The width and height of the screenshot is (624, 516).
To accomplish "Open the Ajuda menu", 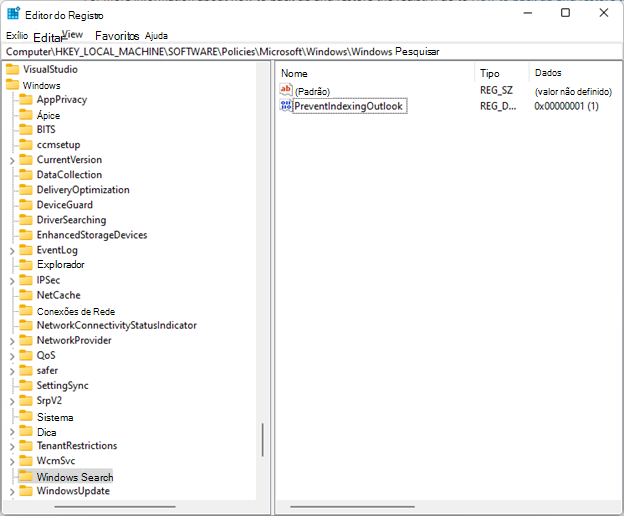I will click(156, 36).
